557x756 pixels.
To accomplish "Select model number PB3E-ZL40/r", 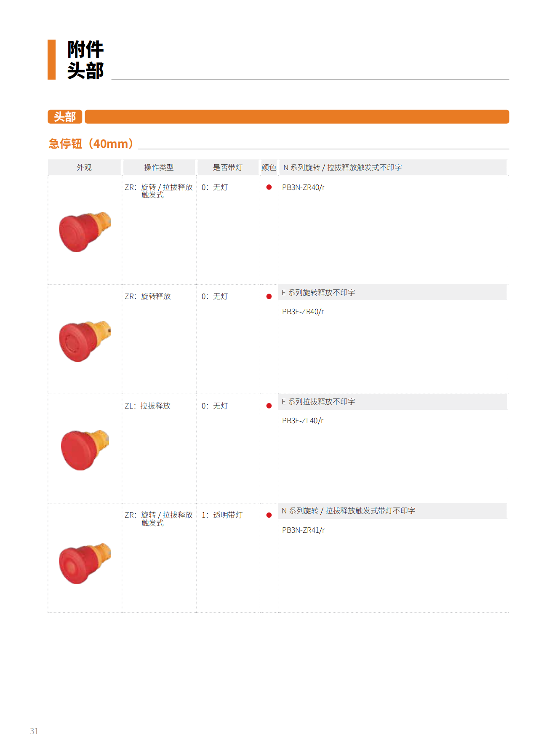I will pyautogui.click(x=303, y=421).
